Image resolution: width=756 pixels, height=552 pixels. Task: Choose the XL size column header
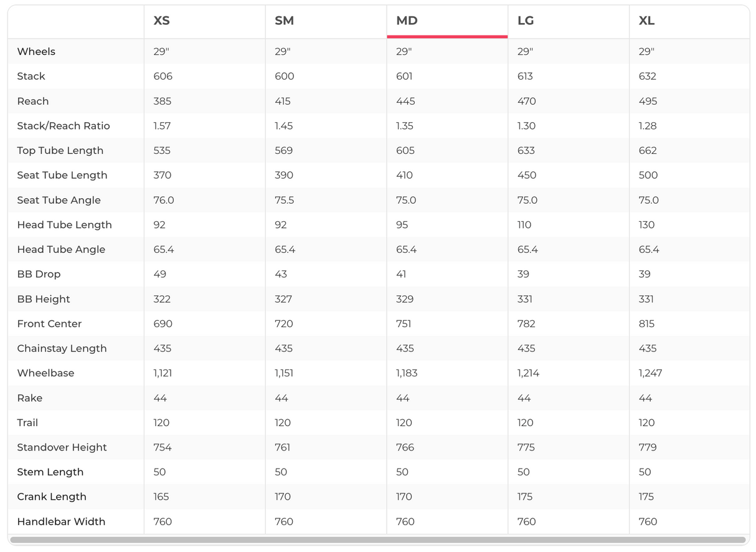[x=646, y=21]
